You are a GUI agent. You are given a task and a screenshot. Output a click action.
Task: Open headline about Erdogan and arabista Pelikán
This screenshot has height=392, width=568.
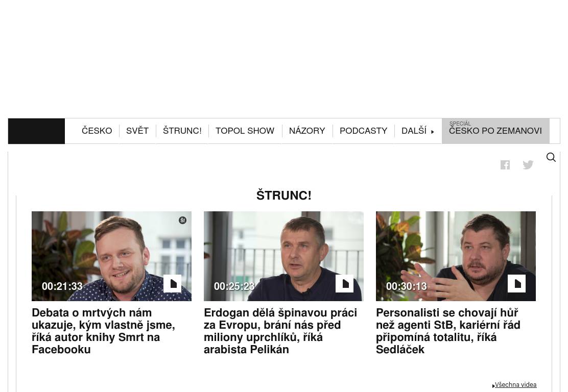click(x=281, y=331)
